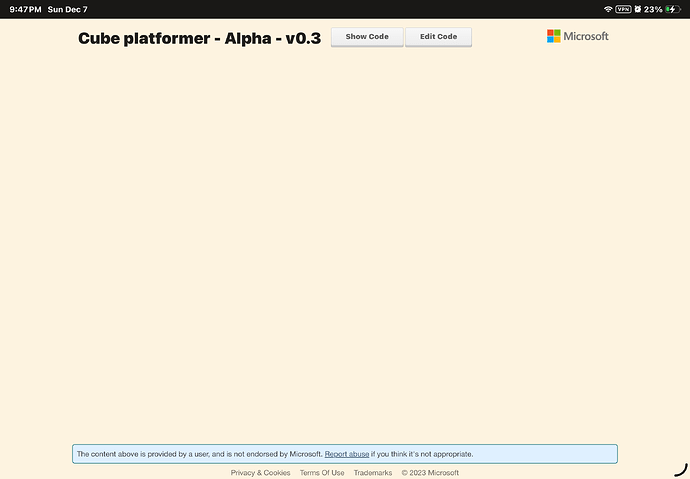
Task: Tap the Sun Dec 7 date
Action: (67, 9)
